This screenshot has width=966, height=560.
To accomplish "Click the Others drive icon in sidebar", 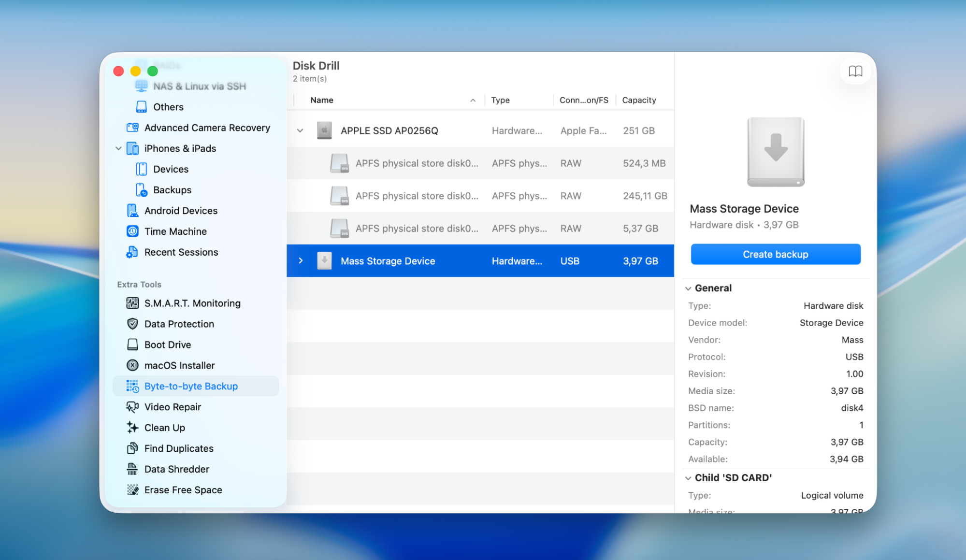I will pyautogui.click(x=142, y=107).
